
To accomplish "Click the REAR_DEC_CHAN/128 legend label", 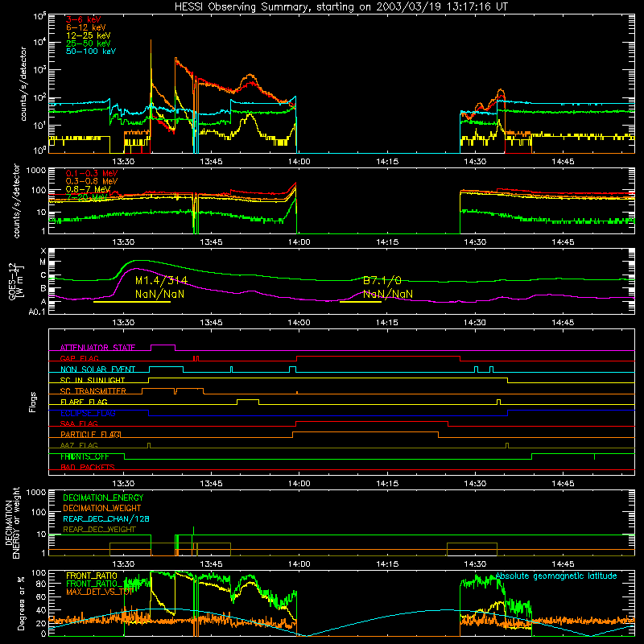I will point(106,518).
